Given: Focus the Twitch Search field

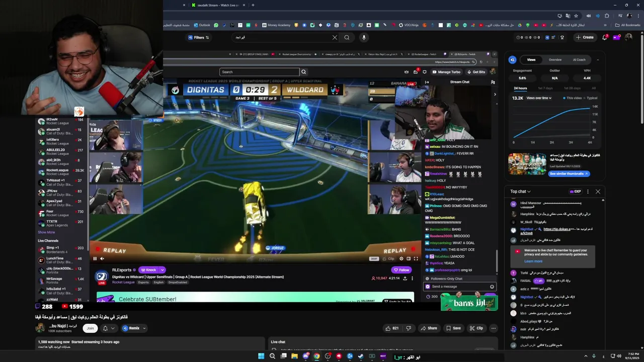Looking at the screenshot, I should click(x=260, y=72).
